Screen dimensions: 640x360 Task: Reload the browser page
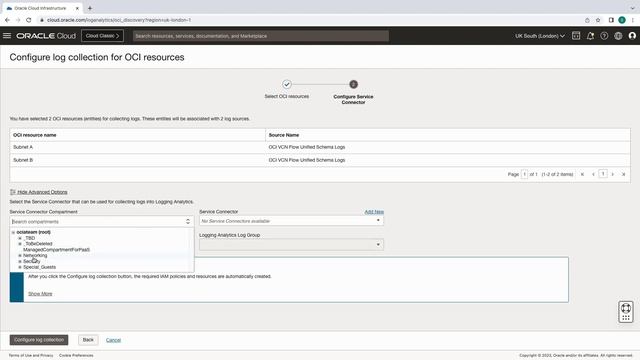(x=29, y=20)
